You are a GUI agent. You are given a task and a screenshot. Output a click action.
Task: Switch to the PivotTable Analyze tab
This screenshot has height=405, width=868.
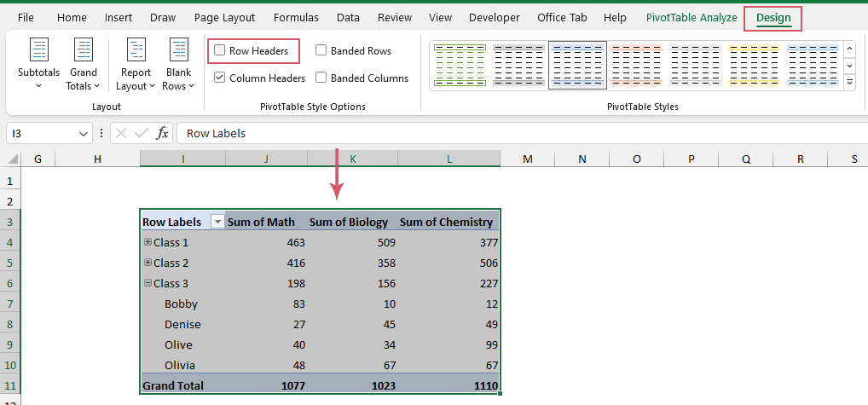691,17
